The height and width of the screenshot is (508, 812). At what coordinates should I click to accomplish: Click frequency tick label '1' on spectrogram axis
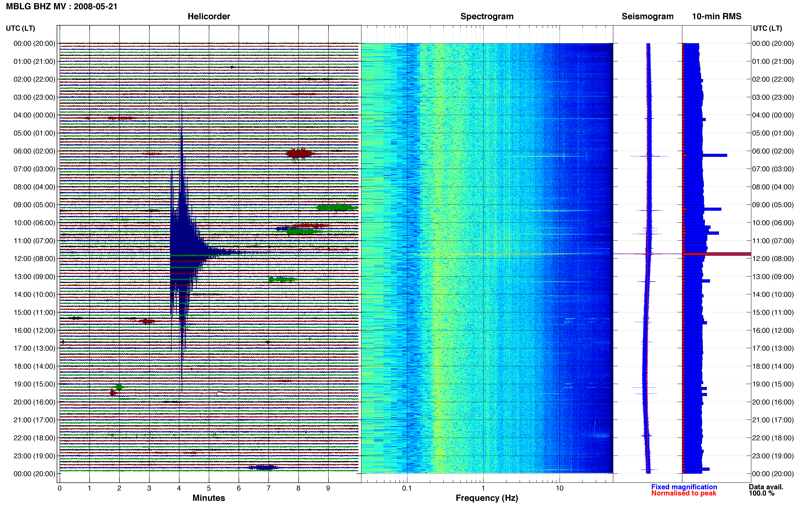[483, 488]
